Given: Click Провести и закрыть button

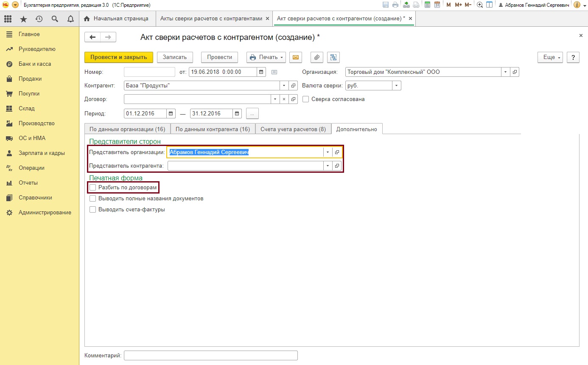Looking at the screenshot, I should click(x=119, y=57).
